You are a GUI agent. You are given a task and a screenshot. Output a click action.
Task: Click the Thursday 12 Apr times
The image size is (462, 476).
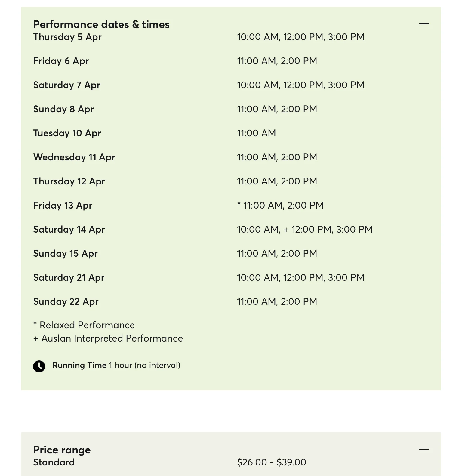(277, 181)
